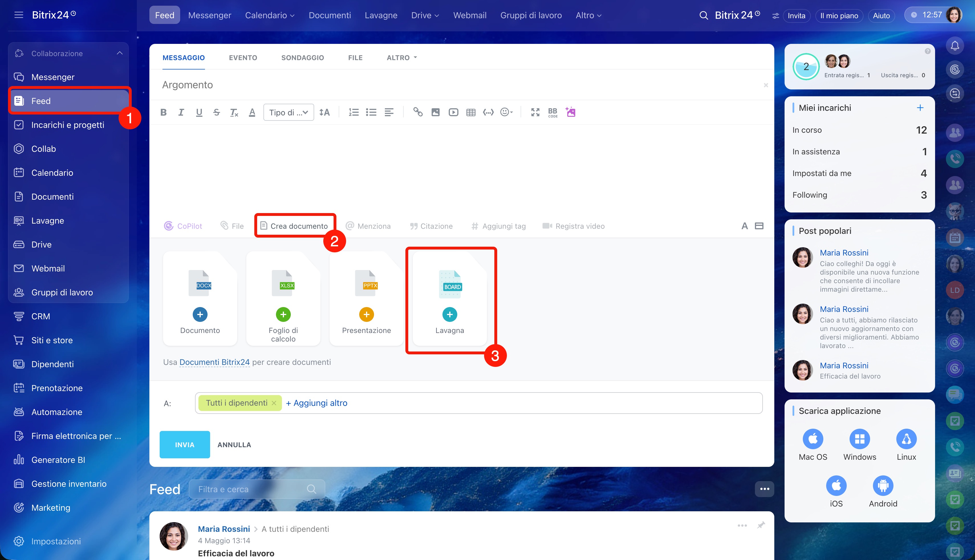
Task: Open the notifications bell icon
Action: [x=955, y=46]
